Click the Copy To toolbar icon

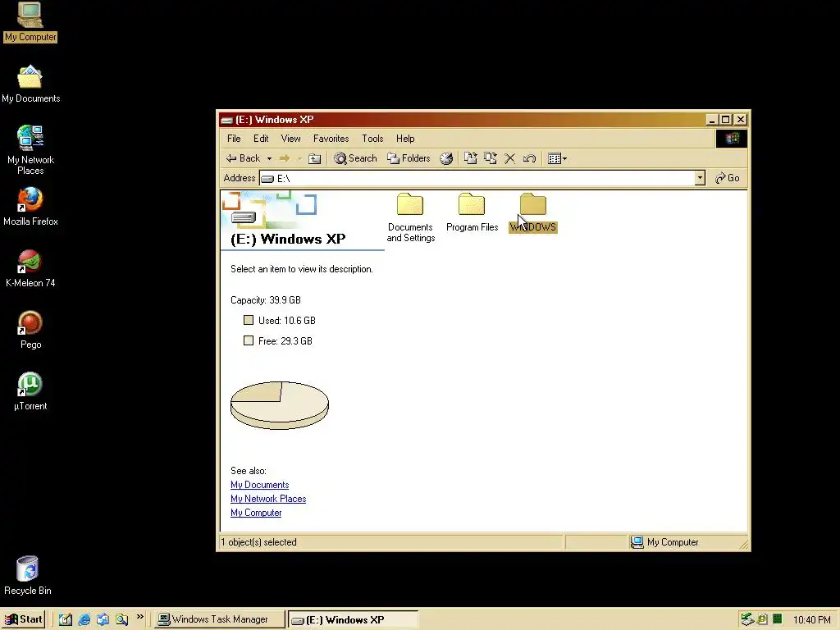491,158
